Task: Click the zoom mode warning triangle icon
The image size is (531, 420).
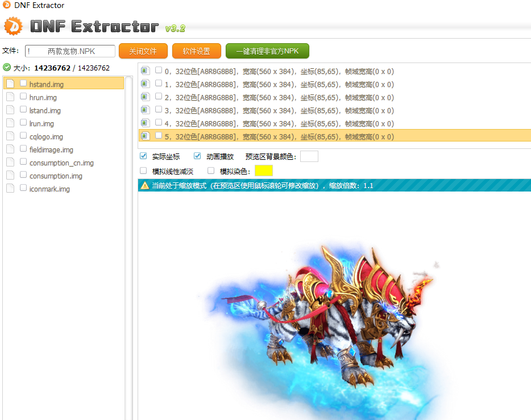Action: 145,185
